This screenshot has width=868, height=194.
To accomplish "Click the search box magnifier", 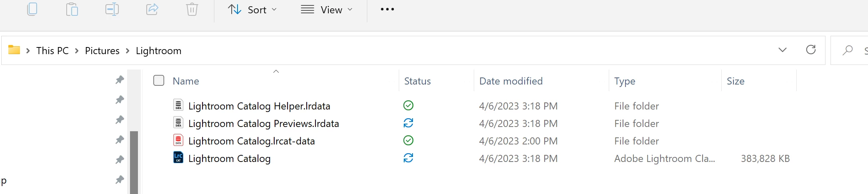I will coord(847,51).
